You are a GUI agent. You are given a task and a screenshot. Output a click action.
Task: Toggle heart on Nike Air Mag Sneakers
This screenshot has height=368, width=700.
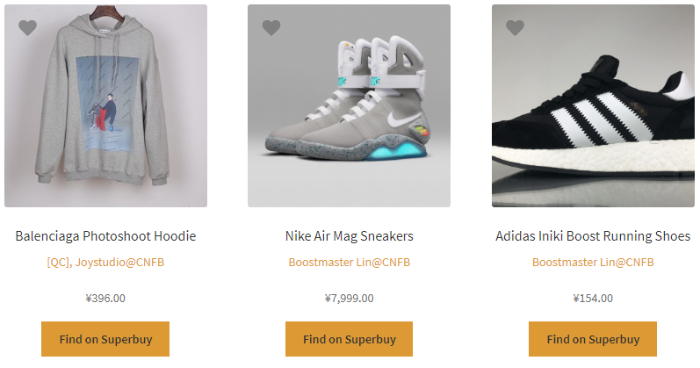(271, 28)
